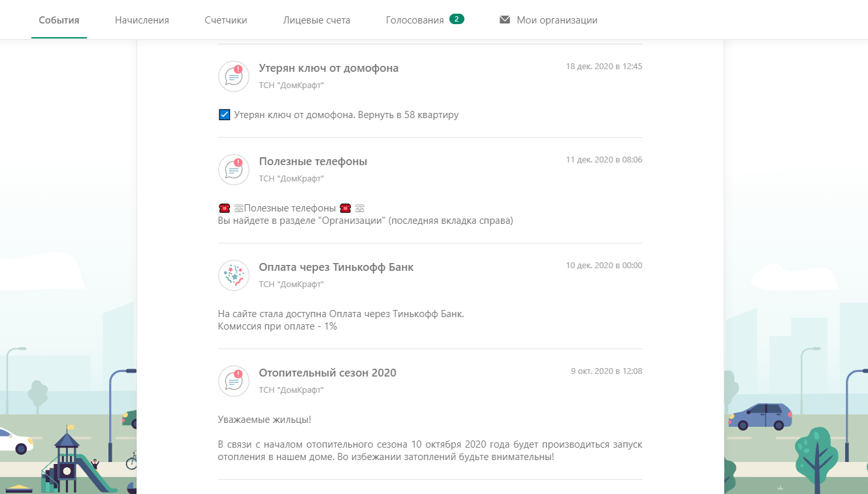Open the Полезные телефоны event title
Image resolution: width=868 pixels, height=494 pixels.
313,161
